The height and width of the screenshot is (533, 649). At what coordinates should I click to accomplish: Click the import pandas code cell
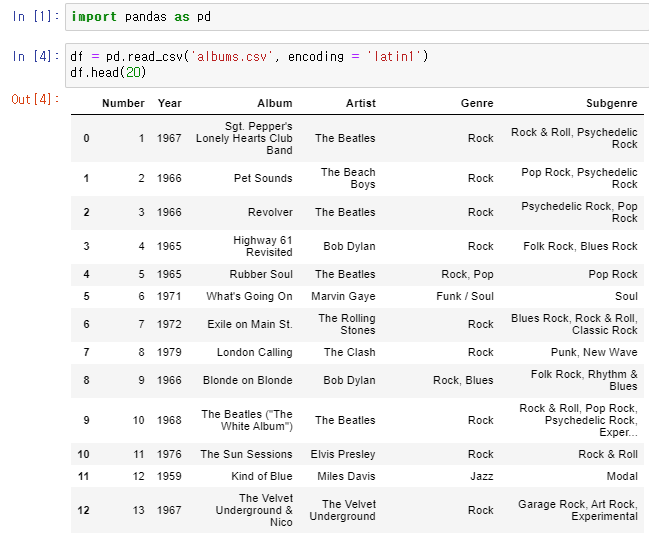[x=357, y=17]
